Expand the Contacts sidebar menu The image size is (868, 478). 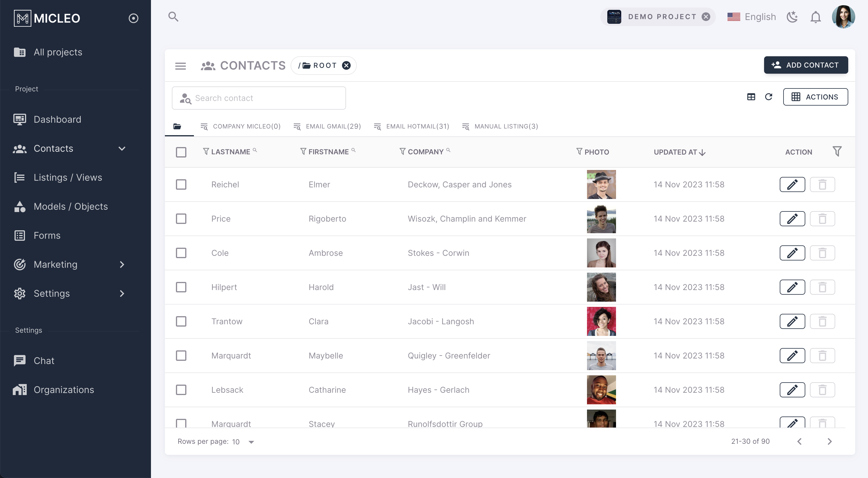click(x=122, y=149)
